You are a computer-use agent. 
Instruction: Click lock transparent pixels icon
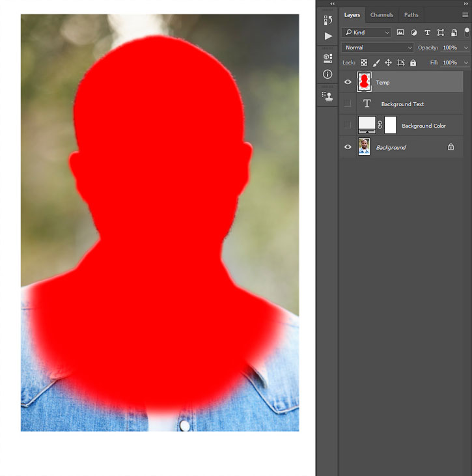point(364,63)
